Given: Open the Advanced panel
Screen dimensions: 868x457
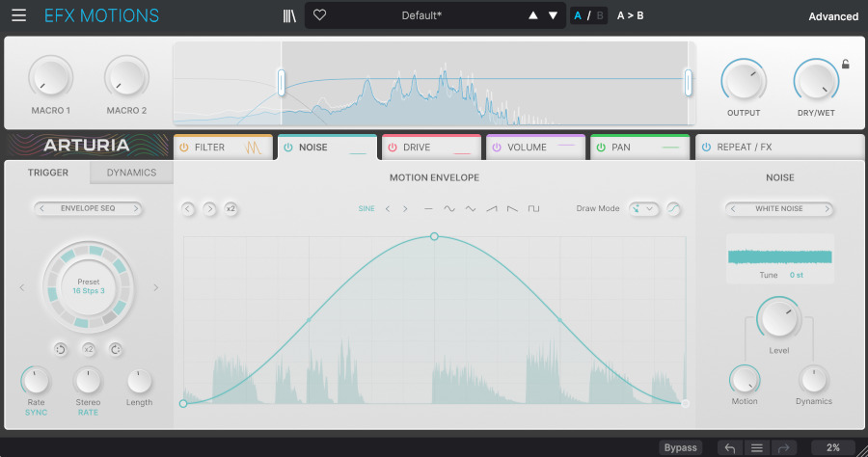Looking at the screenshot, I should click(833, 16).
